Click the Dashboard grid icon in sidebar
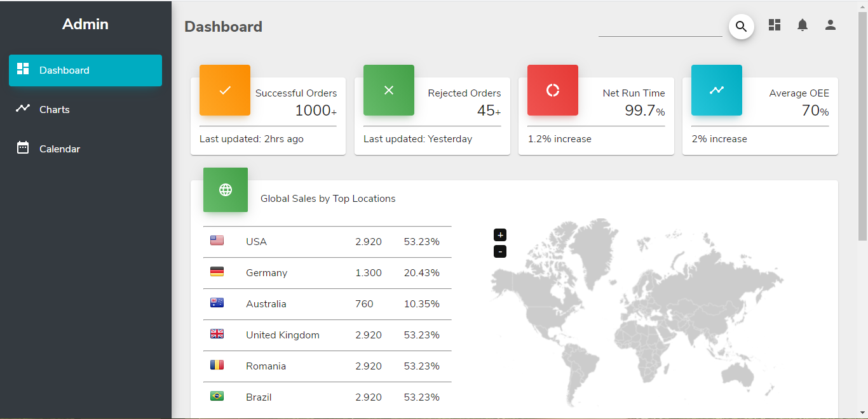This screenshot has width=868, height=419. tap(23, 69)
